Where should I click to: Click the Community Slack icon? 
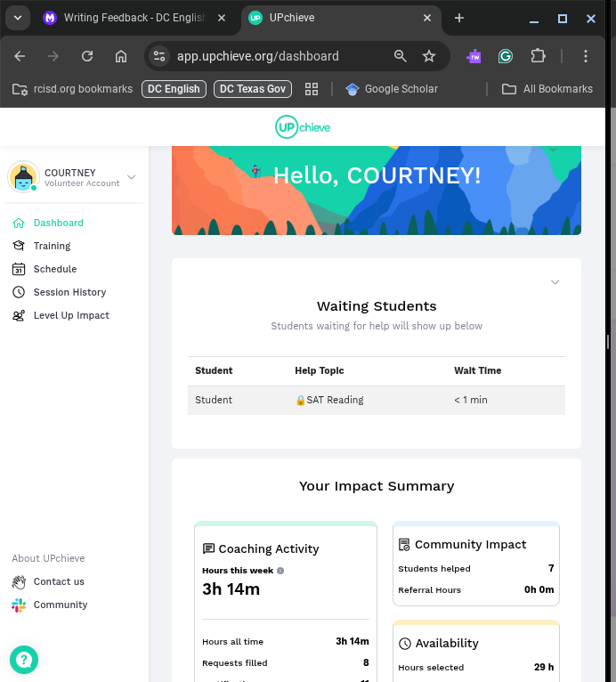pos(19,605)
